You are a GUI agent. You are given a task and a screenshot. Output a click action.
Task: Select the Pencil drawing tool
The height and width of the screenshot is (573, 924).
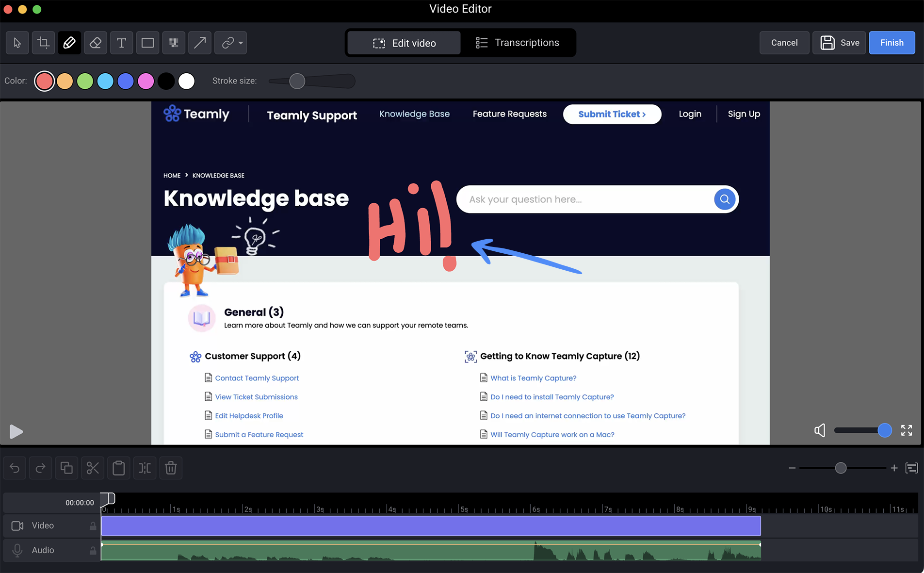click(69, 43)
